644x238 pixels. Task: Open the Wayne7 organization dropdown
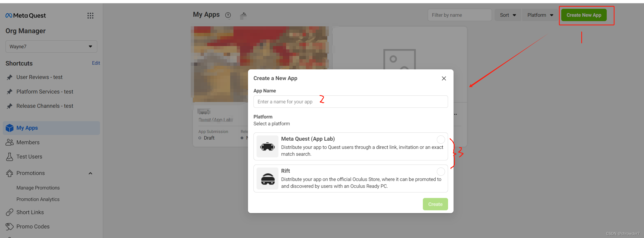[x=51, y=47]
